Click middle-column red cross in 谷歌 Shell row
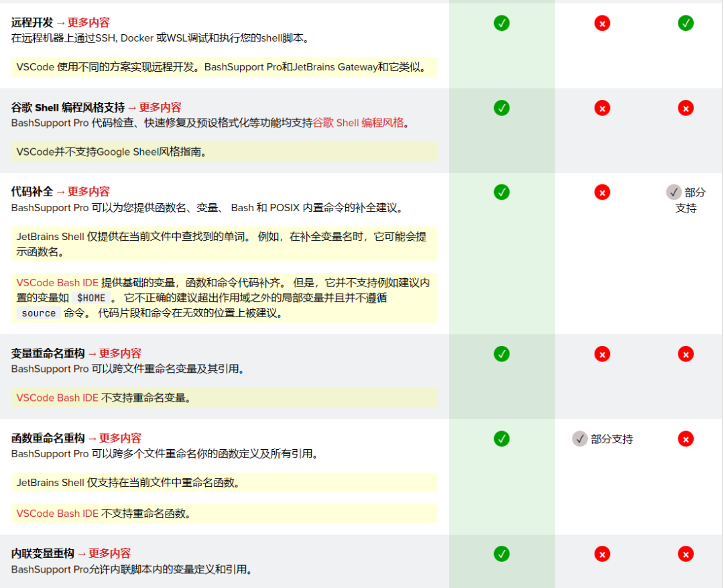 (602, 108)
